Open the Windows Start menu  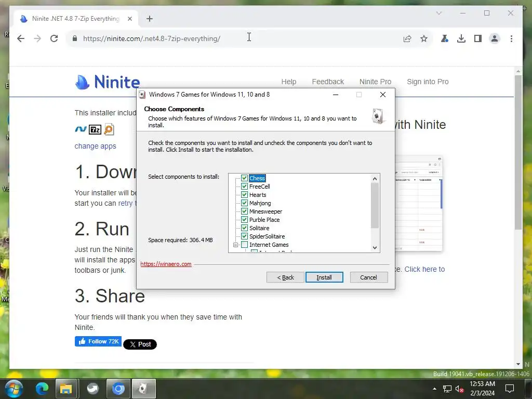pyautogui.click(x=14, y=389)
